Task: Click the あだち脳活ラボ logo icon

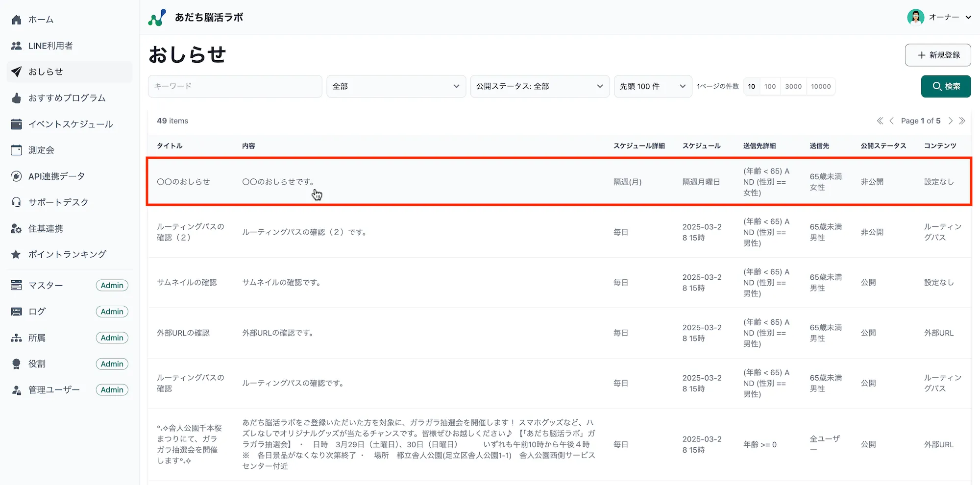Action: pyautogui.click(x=157, y=18)
